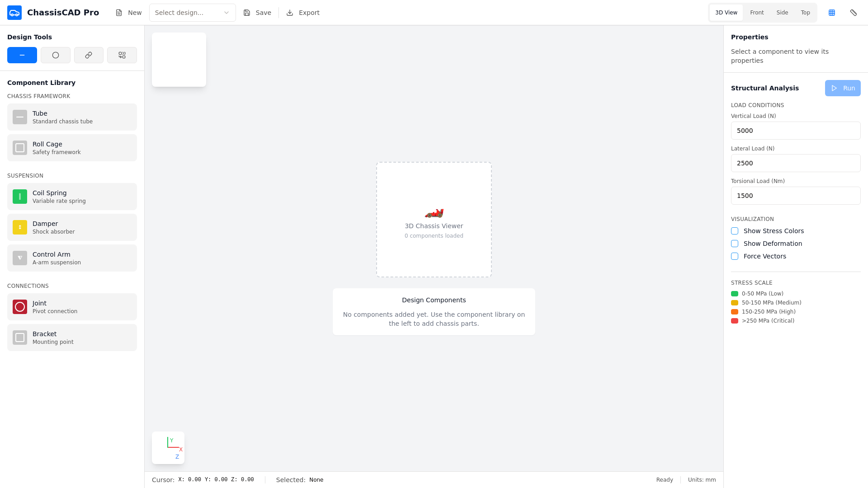Save the current design
The width and height of the screenshot is (868, 488).
[257, 13]
